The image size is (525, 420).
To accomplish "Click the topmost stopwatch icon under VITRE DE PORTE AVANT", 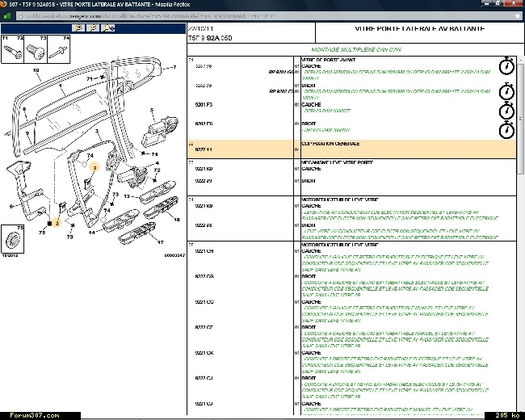I will (x=506, y=66).
